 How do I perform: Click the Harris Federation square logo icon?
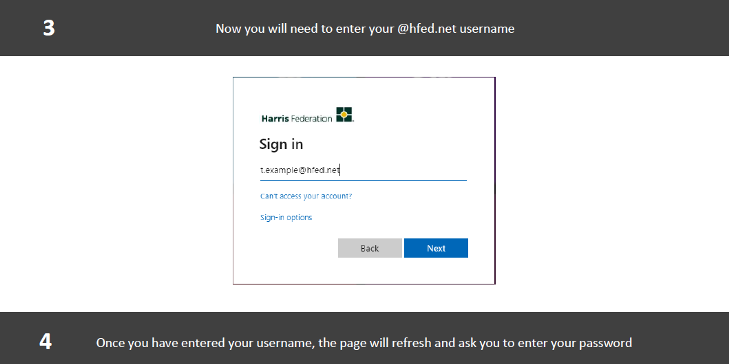coord(345,114)
